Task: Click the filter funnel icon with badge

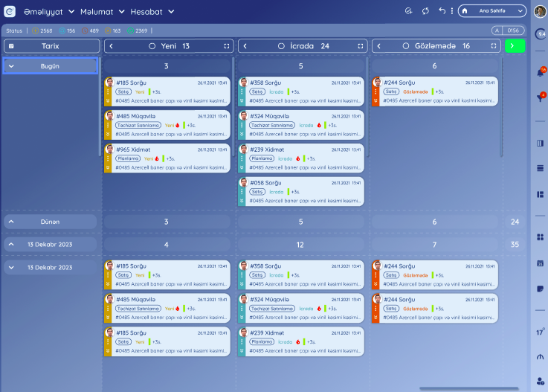Action: (x=540, y=97)
